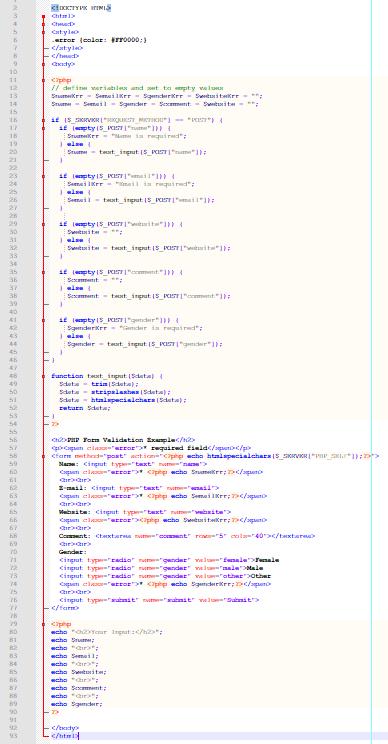Click the PHP Form Validation Example heading text

click(x=121, y=440)
